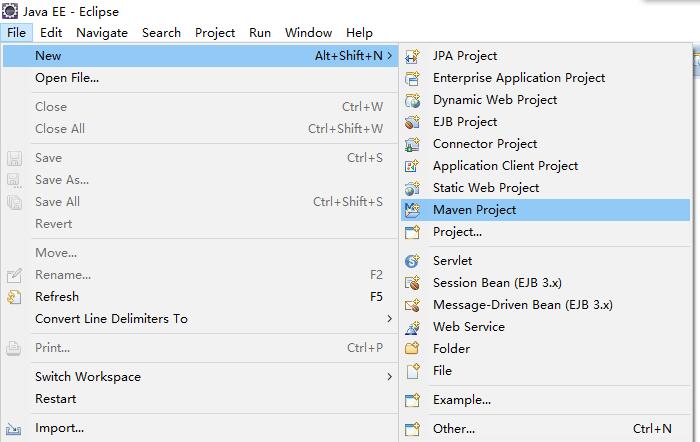Click the Example... wizard icon

tap(412, 400)
